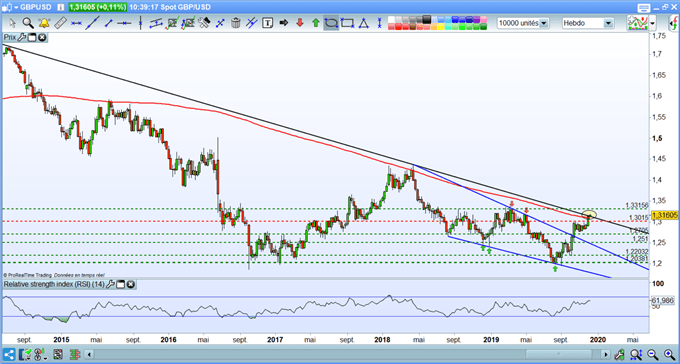Select the blue dotted points line tool
The height and width of the screenshot is (364, 680).
(x=220, y=23)
